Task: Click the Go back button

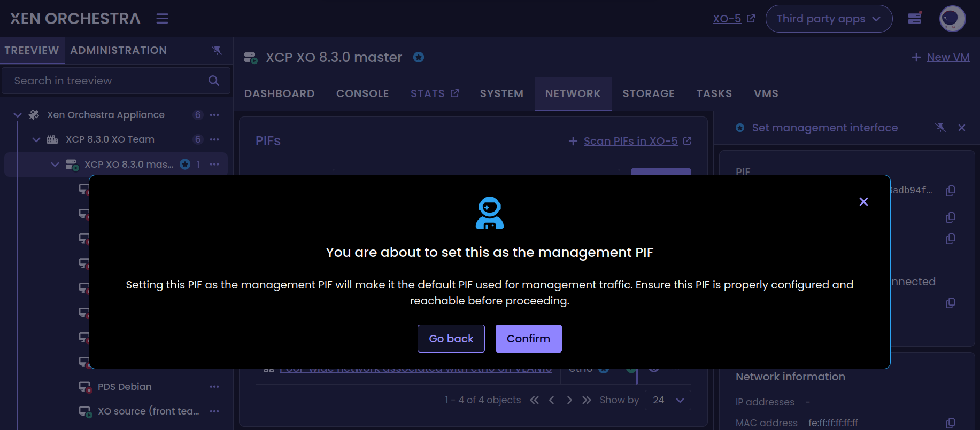Action: click(x=451, y=339)
